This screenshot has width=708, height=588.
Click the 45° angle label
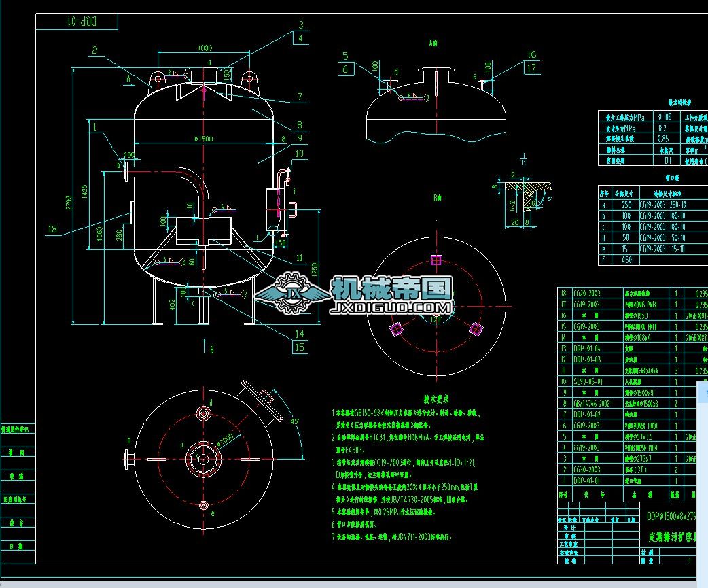297,421
